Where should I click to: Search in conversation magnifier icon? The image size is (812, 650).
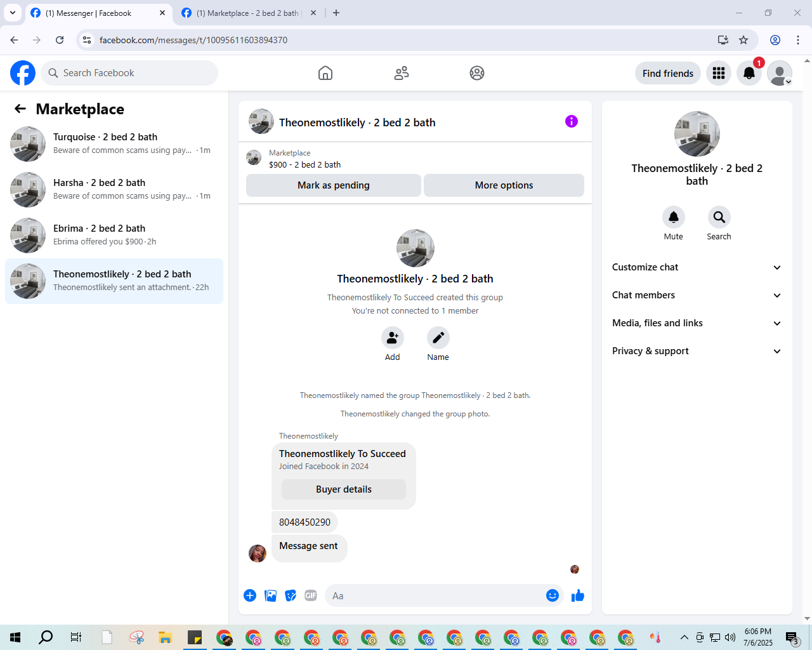[719, 217]
